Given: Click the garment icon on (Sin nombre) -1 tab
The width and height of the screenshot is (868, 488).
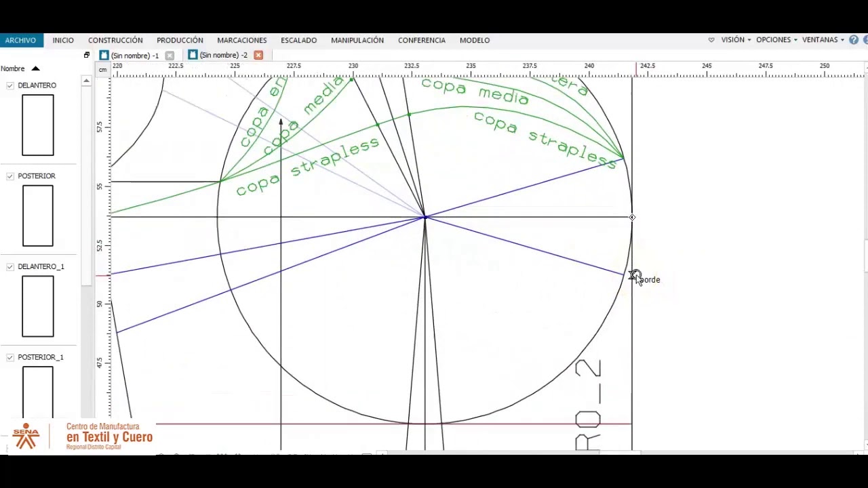Looking at the screenshot, I should 104,55.
